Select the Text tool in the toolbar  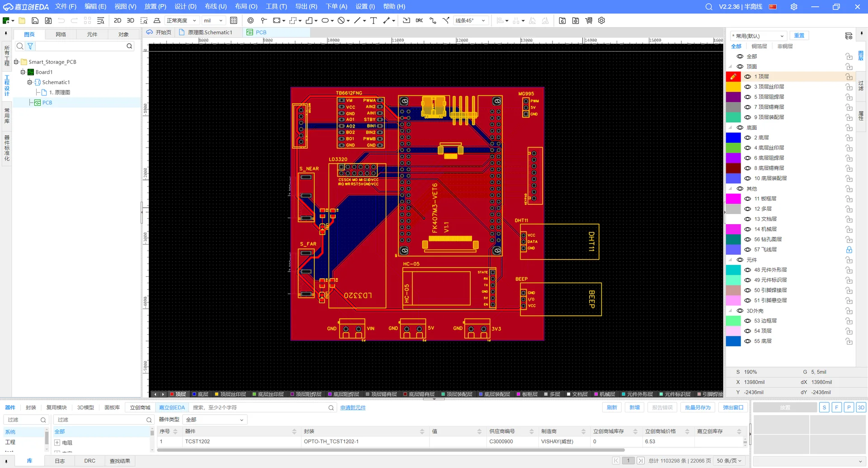tap(373, 20)
